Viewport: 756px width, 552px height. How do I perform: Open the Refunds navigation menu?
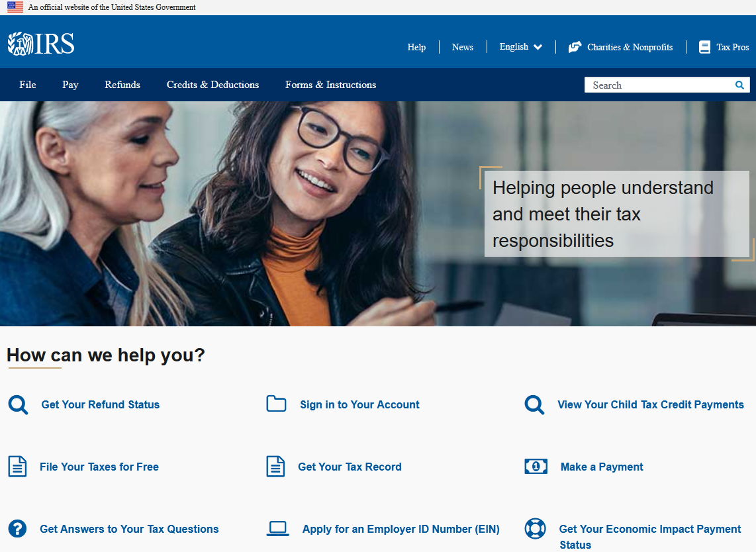[x=122, y=85]
